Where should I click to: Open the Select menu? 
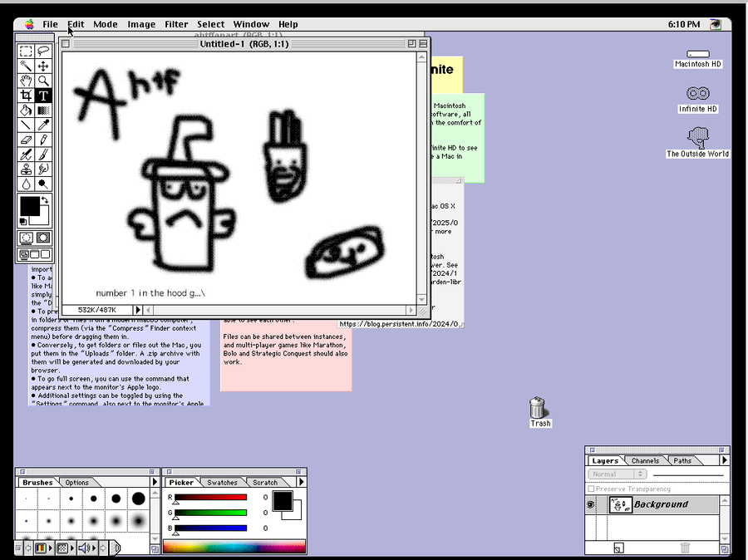point(210,24)
